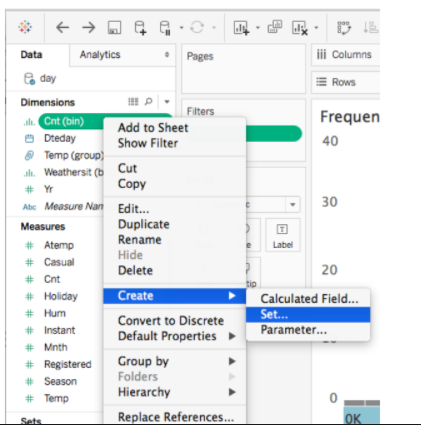Click the back arrow undo icon

tap(62, 27)
